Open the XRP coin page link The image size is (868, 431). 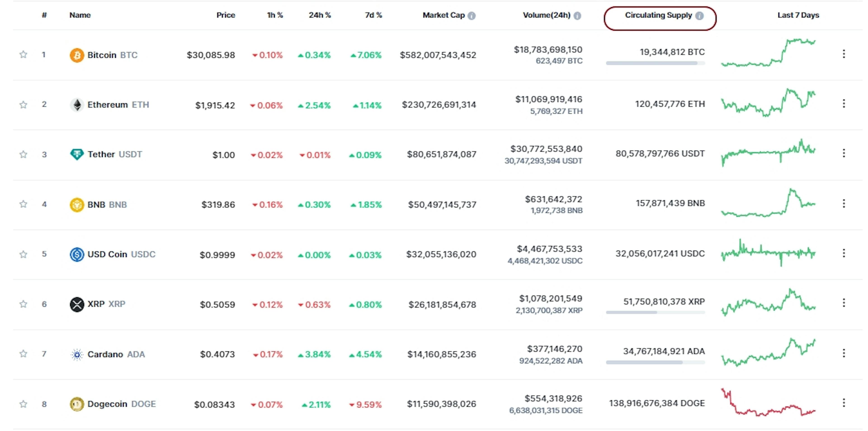(106, 304)
